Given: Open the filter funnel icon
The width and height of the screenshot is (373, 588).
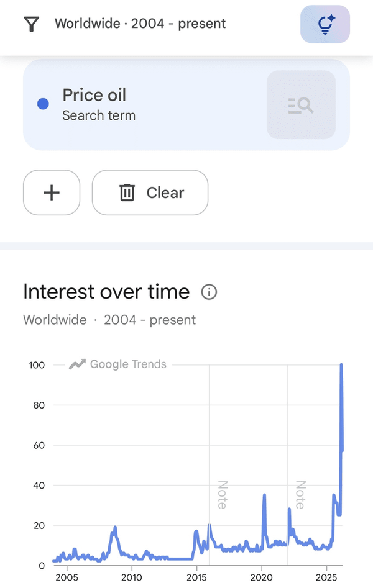Looking at the screenshot, I should tap(32, 24).
